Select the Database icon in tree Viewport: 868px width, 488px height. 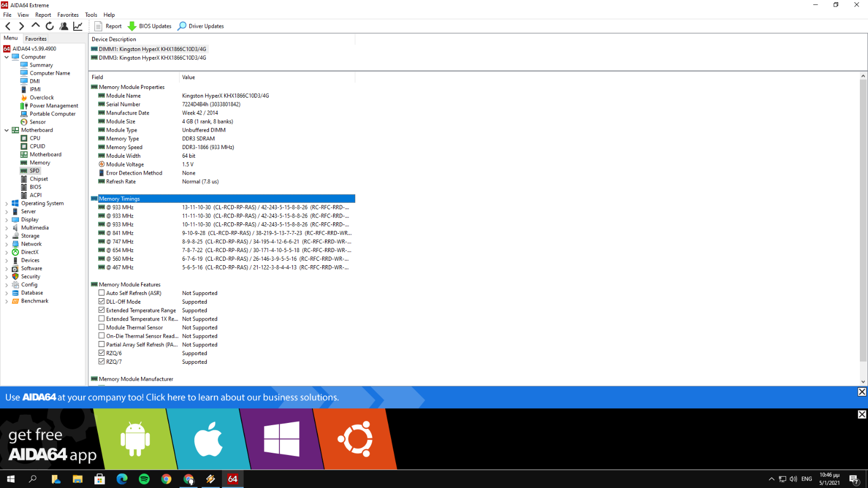15,293
